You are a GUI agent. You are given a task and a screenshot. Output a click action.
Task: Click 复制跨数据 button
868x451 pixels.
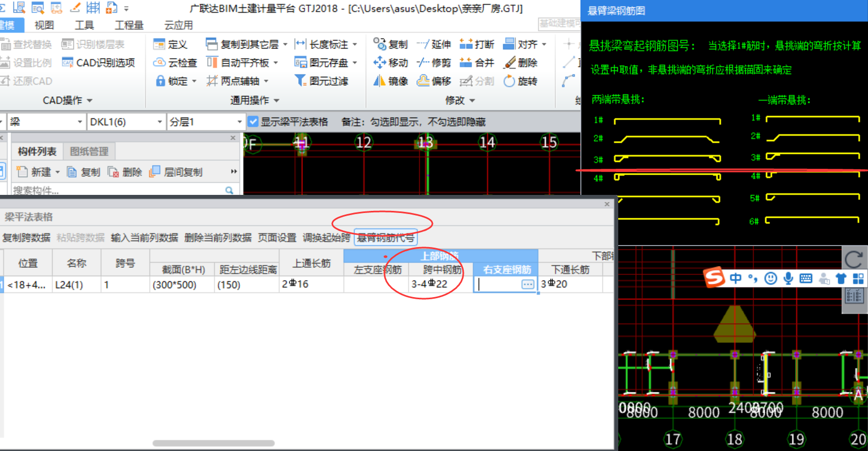pos(26,237)
